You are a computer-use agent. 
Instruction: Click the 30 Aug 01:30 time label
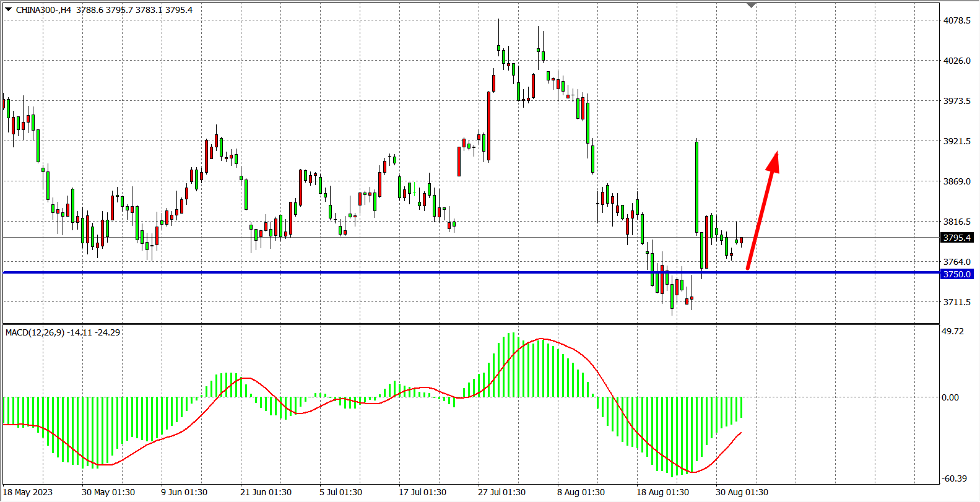coord(742,492)
